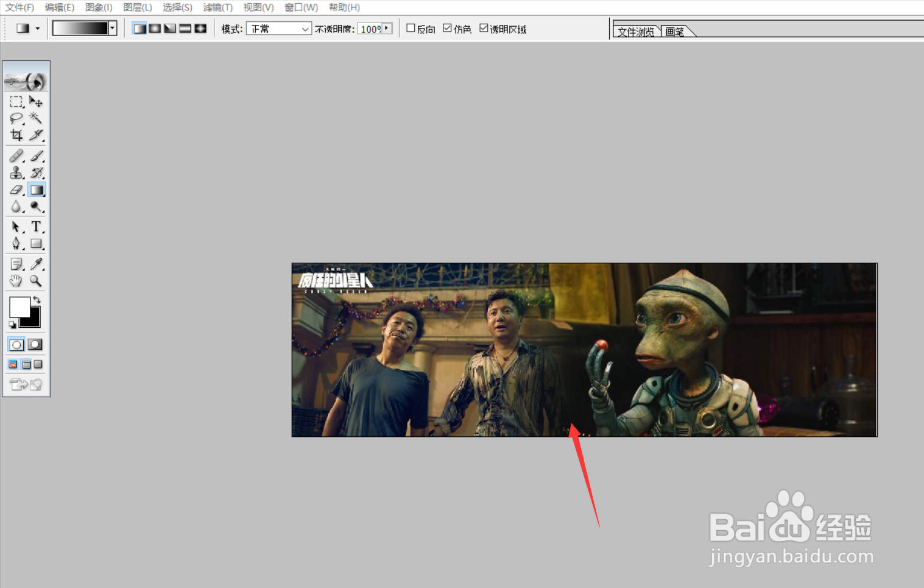Open the tool preset picker dropdown
The image size is (924, 588).
(38, 29)
